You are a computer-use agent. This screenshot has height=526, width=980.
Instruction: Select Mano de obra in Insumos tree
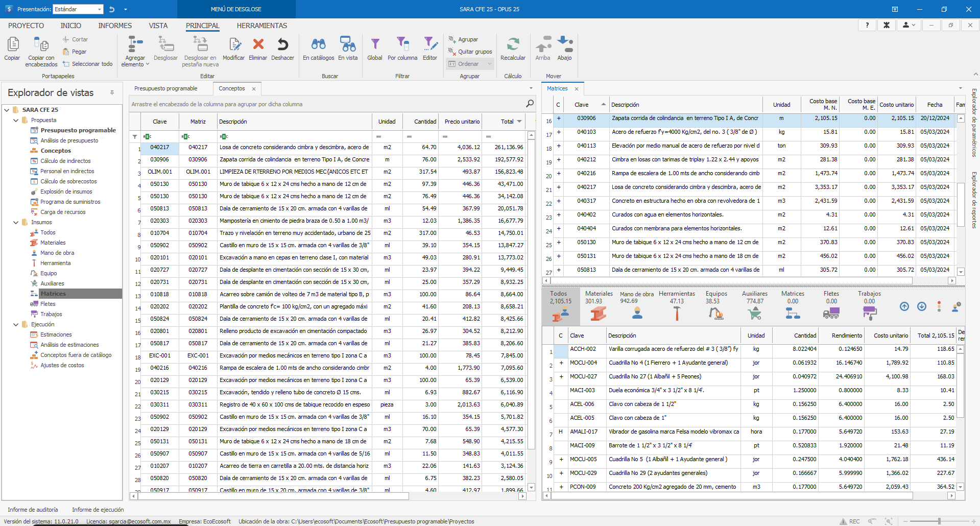pos(57,253)
